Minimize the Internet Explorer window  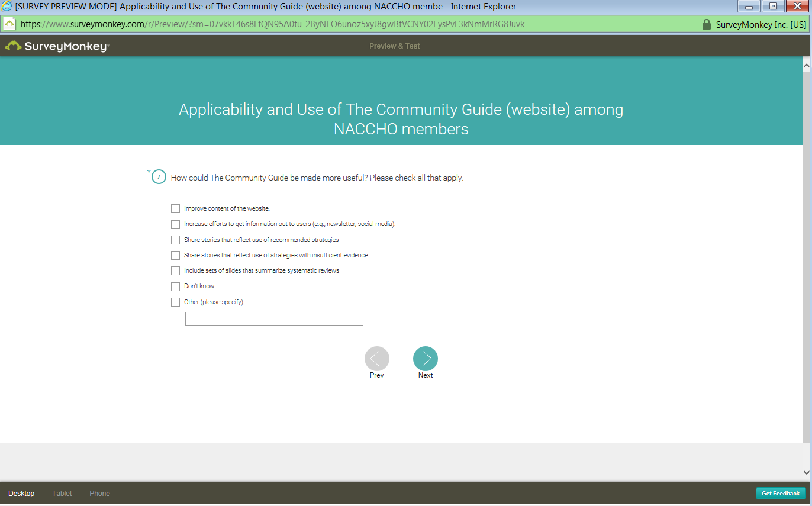click(x=749, y=7)
